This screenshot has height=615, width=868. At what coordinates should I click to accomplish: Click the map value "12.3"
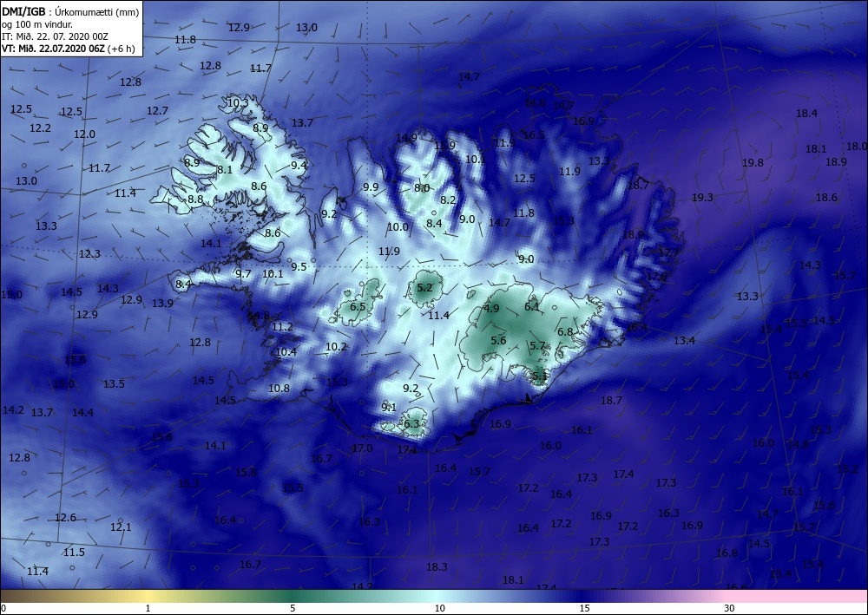pos(89,254)
